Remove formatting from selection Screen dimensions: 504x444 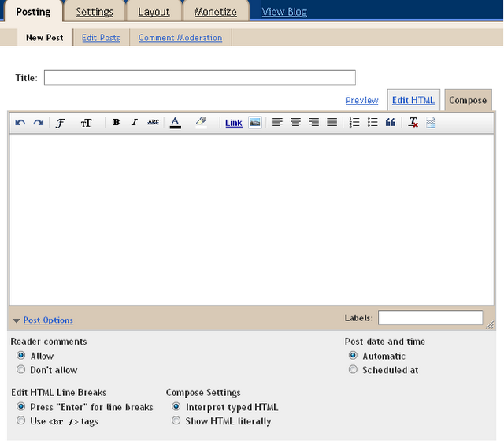coord(413,123)
